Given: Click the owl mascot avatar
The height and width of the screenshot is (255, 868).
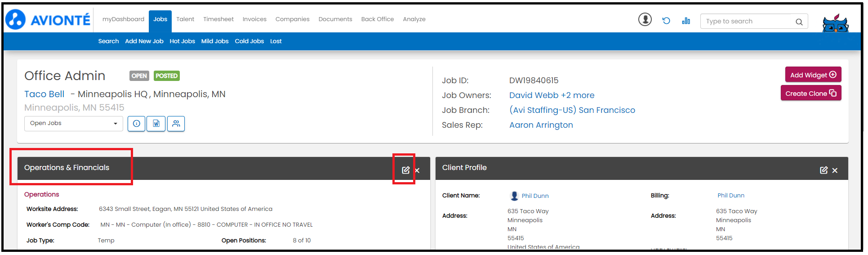Looking at the screenshot, I should point(835,22).
